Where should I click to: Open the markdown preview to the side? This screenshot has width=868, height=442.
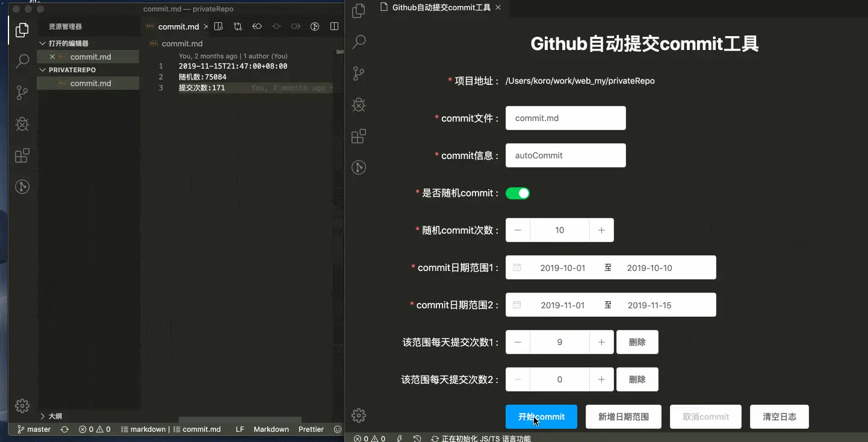(219, 26)
